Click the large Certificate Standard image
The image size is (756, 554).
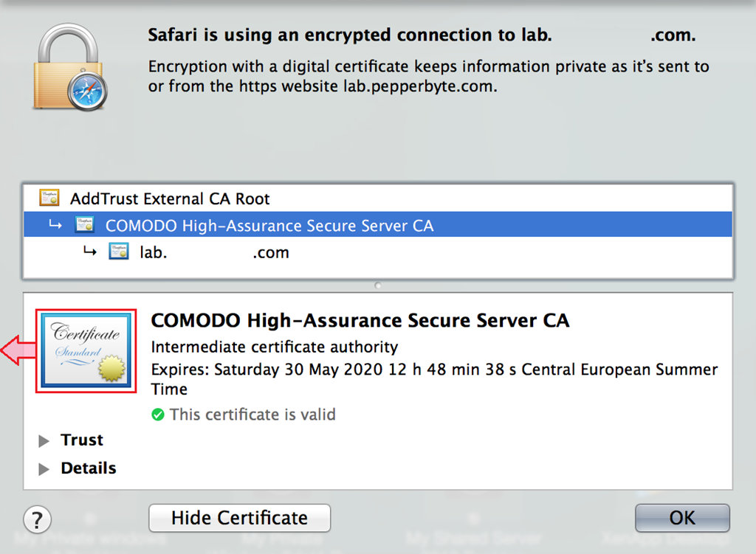(x=86, y=350)
